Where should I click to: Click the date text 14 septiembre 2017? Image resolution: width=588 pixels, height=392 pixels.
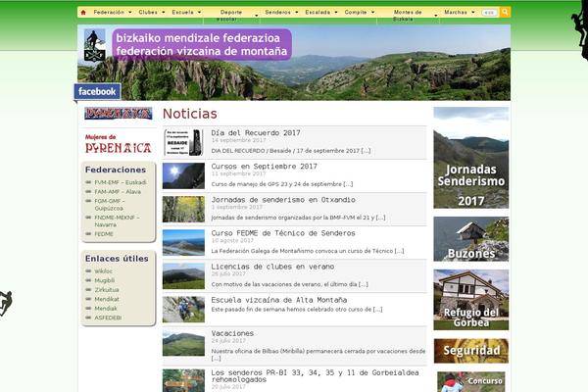coord(238,140)
